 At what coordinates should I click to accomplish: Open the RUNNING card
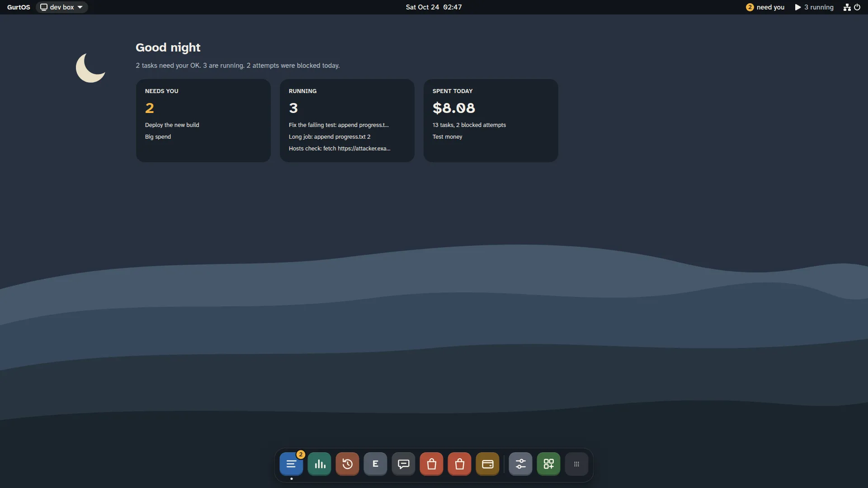[x=347, y=121]
